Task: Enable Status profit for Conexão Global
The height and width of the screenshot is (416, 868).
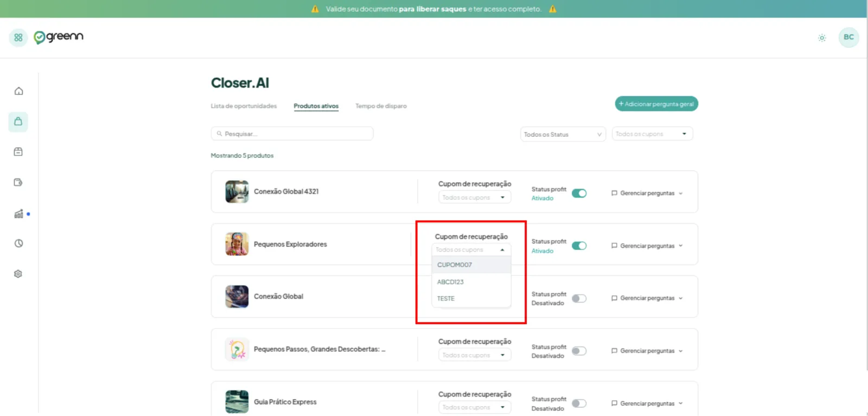Action: click(579, 298)
